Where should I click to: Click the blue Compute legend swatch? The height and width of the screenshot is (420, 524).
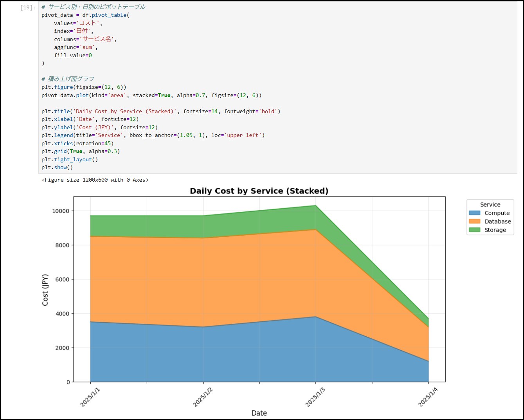coord(474,213)
